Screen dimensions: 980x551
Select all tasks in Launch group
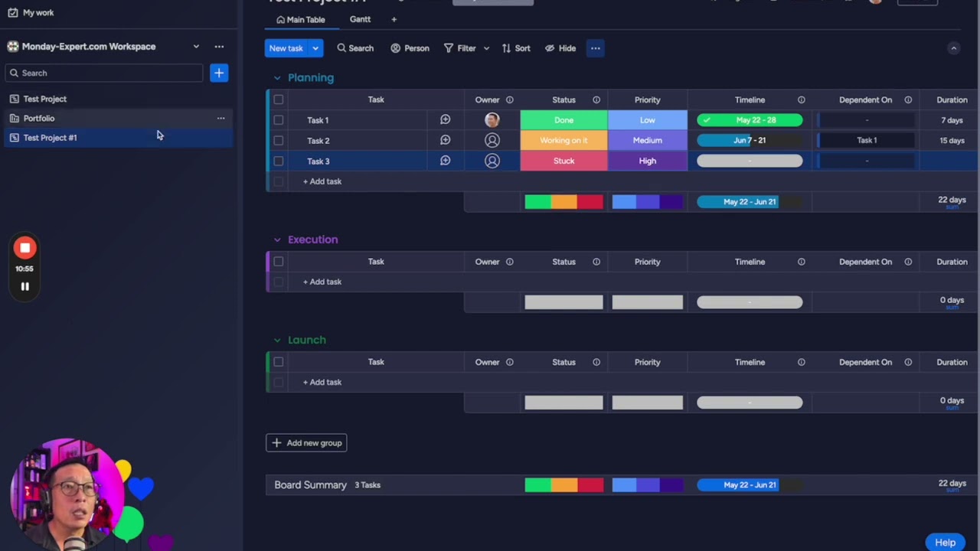(278, 362)
